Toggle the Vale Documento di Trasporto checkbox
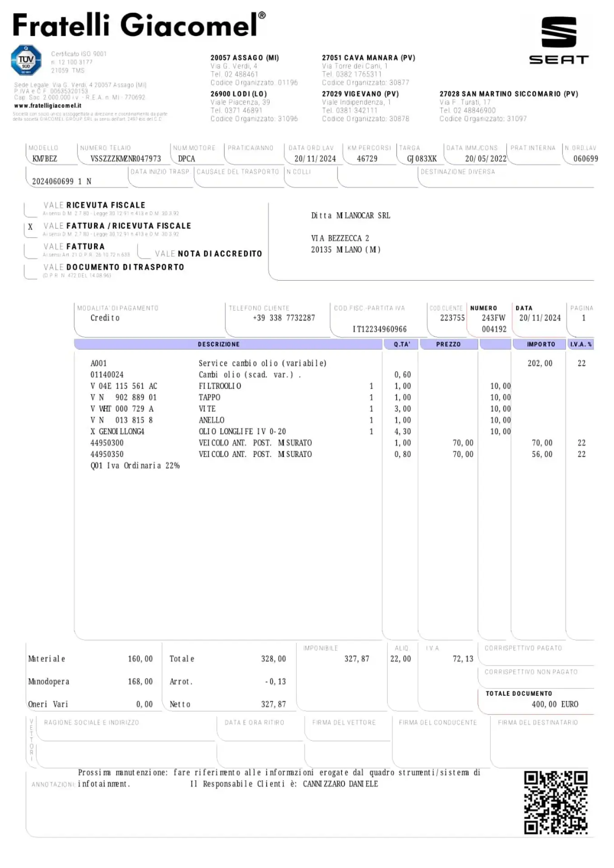 click(x=30, y=271)
